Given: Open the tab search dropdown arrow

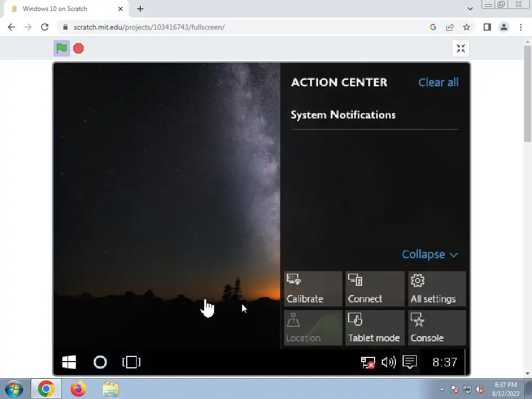Looking at the screenshot, I should 470,9.
